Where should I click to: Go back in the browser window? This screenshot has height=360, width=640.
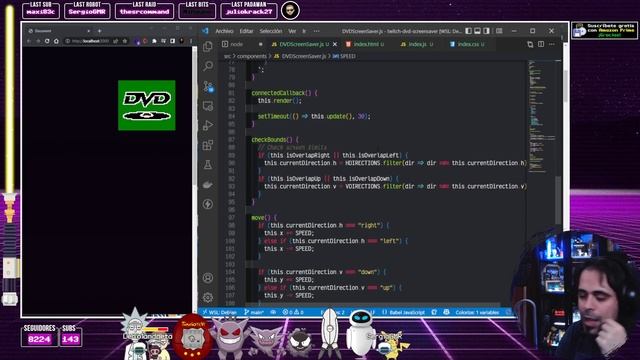pos(29,41)
